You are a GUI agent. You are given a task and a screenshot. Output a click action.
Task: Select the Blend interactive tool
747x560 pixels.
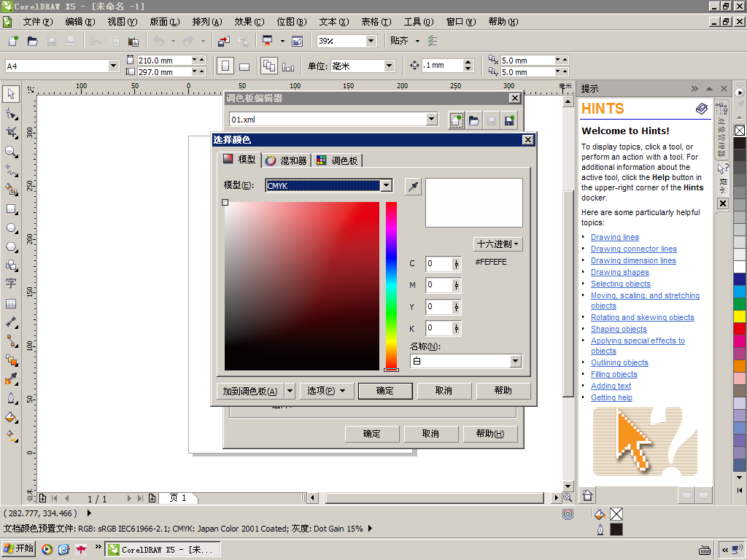click(11, 360)
